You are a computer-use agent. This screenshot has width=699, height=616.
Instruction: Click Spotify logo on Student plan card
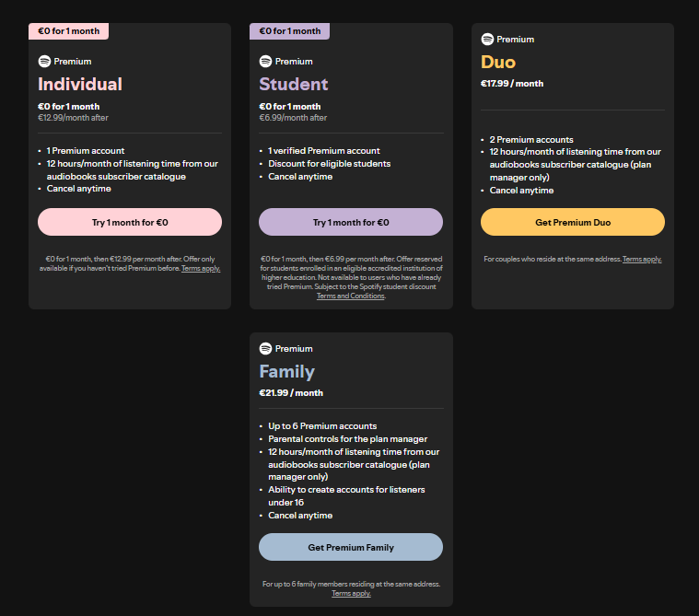pos(265,62)
